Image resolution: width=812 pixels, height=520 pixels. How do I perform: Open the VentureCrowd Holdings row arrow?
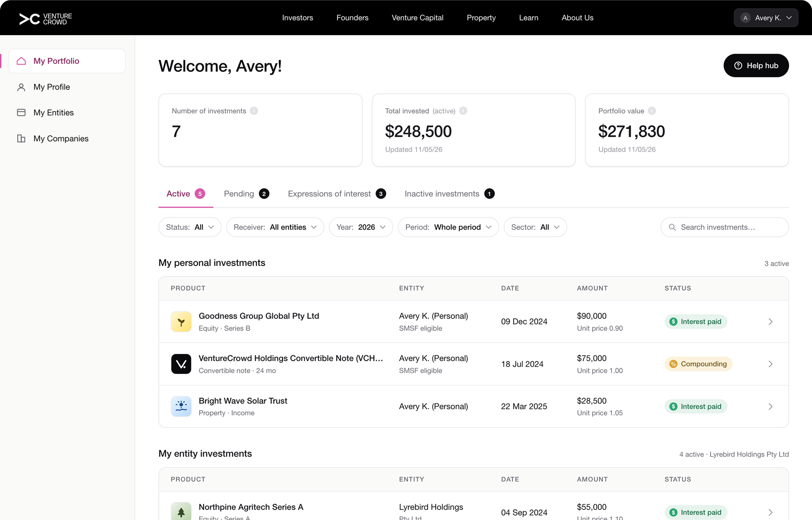pyautogui.click(x=771, y=364)
